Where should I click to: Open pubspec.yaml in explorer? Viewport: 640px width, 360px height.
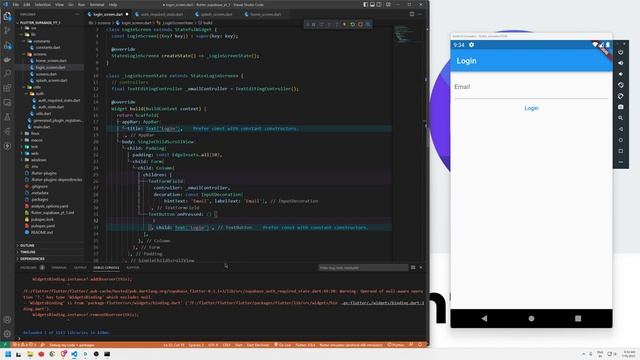pyautogui.click(x=42, y=226)
